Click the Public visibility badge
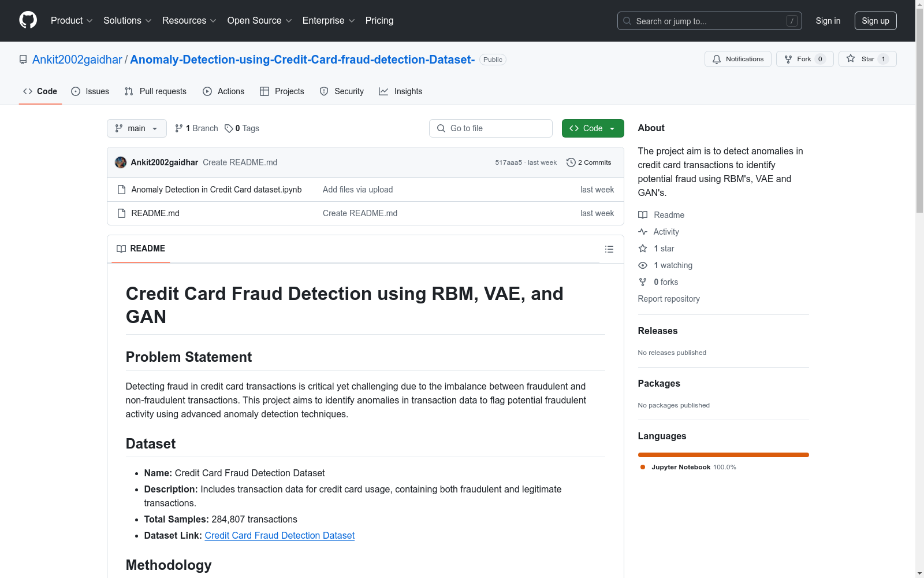The height and width of the screenshot is (578, 924). click(x=493, y=60)
